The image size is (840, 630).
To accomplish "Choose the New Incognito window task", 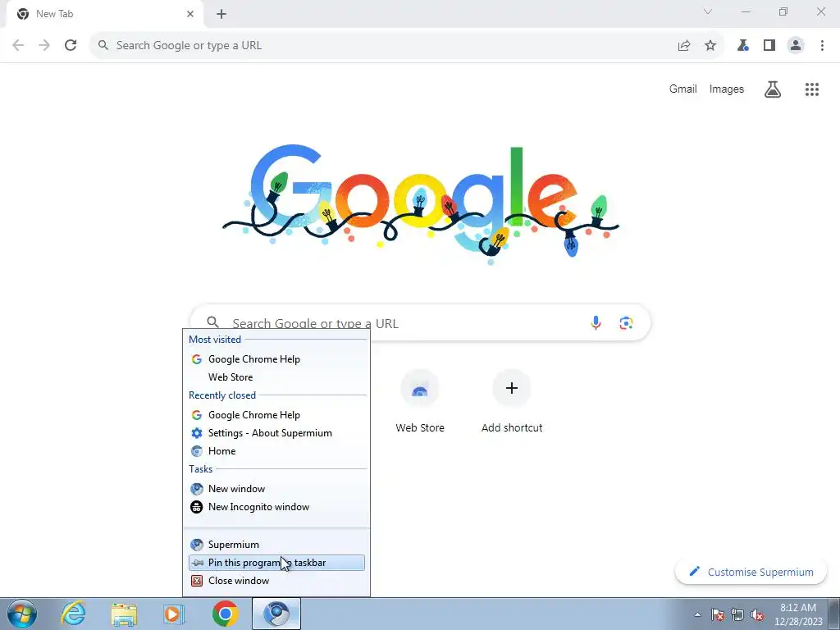I will click(x=276, y=507).
